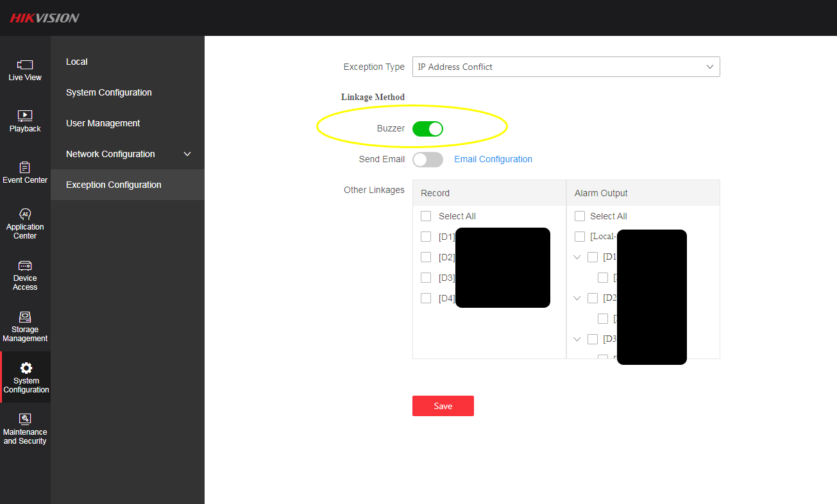The height and width of the screenshot is (504, 837).
Task: Collapse the D1 alarm output tree node
Action: point(577,257)
